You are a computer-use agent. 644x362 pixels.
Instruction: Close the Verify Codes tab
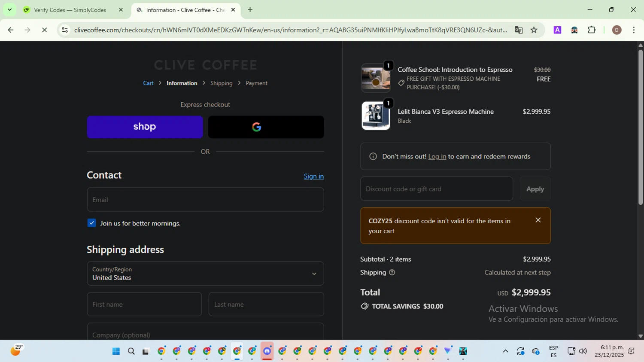click(x=121, y=9)
